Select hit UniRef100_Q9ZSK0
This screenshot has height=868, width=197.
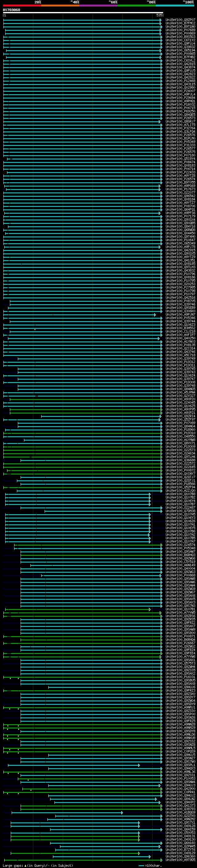click(180, 693)
